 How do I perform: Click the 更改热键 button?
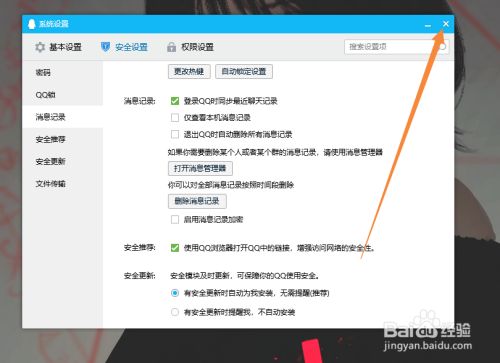pos(189,71)
